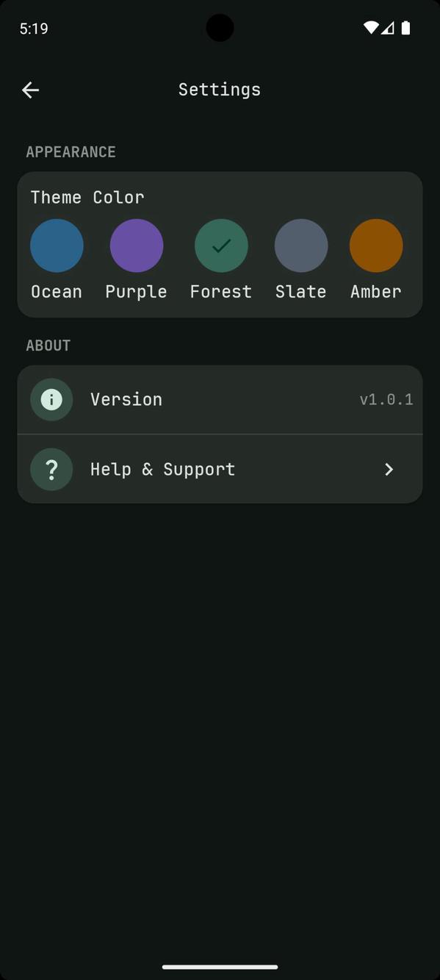Open the APPEARANCE section

click(71, 151)
